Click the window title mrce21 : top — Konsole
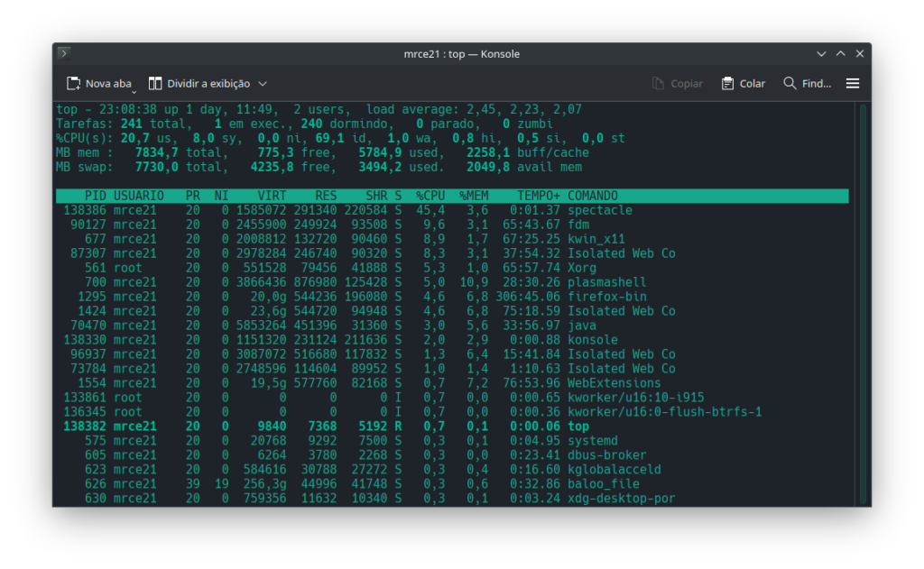This screenshot has width=924, height=569. tap(461, 53)
